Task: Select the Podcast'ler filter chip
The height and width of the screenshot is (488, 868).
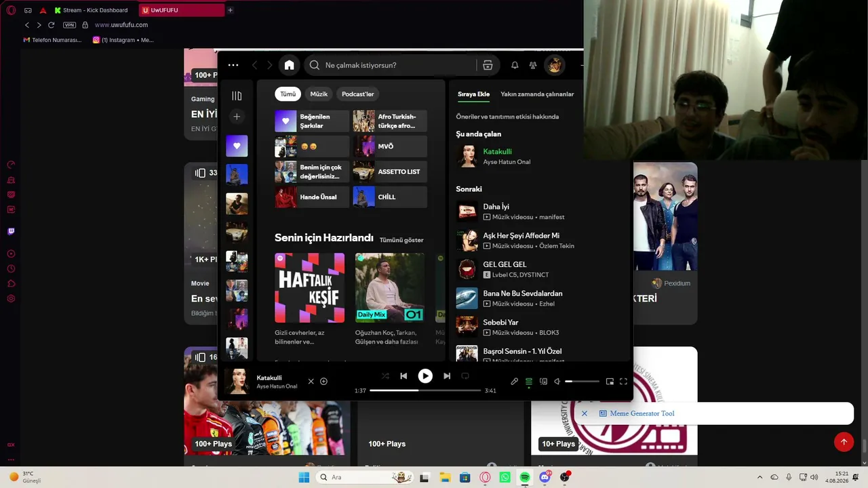Action: (x=358, y=94)
